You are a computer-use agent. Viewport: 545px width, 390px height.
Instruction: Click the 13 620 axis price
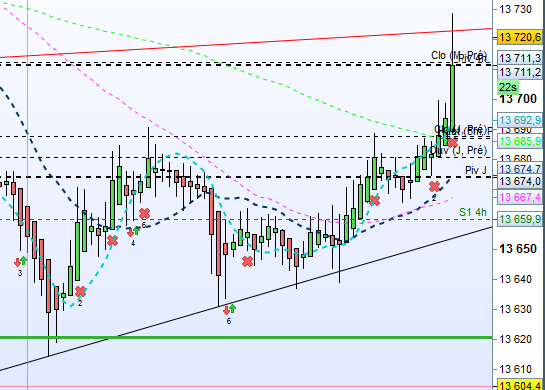pos(516,339)
